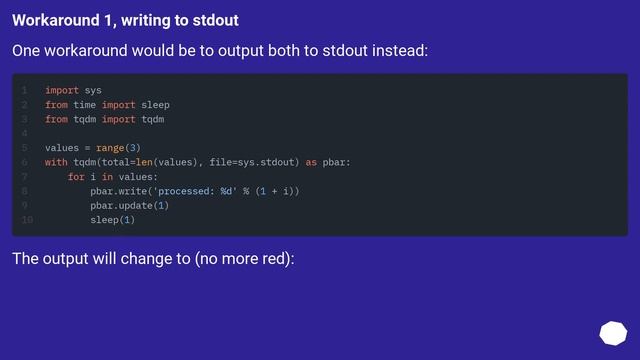Select the 'One workaround would be' sentence
This screenshot has width=640, height=360.
tap(220, 51)
